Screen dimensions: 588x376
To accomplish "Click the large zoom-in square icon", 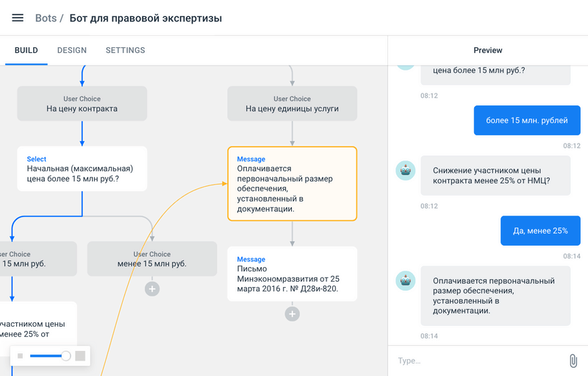I will (x=80, y=356).
